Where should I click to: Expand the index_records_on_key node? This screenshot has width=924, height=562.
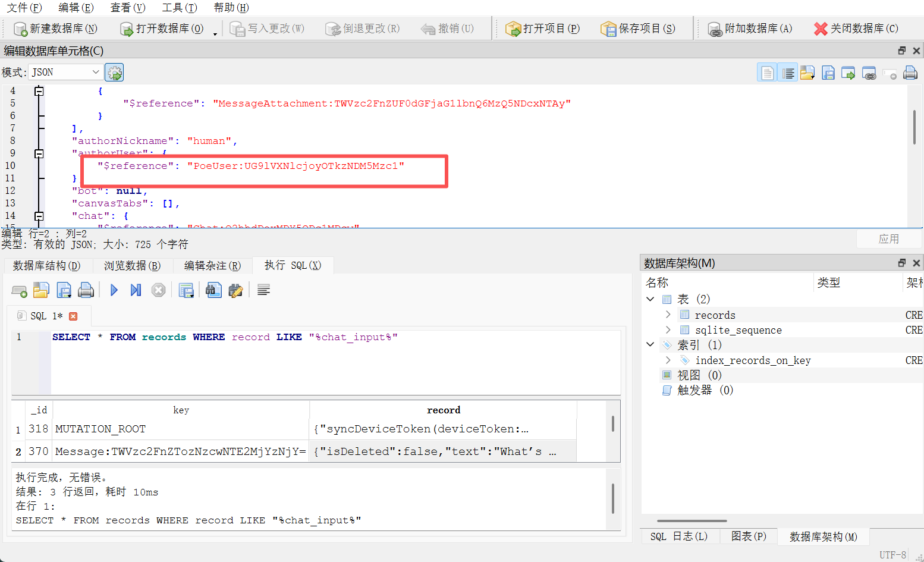point(668,360)
